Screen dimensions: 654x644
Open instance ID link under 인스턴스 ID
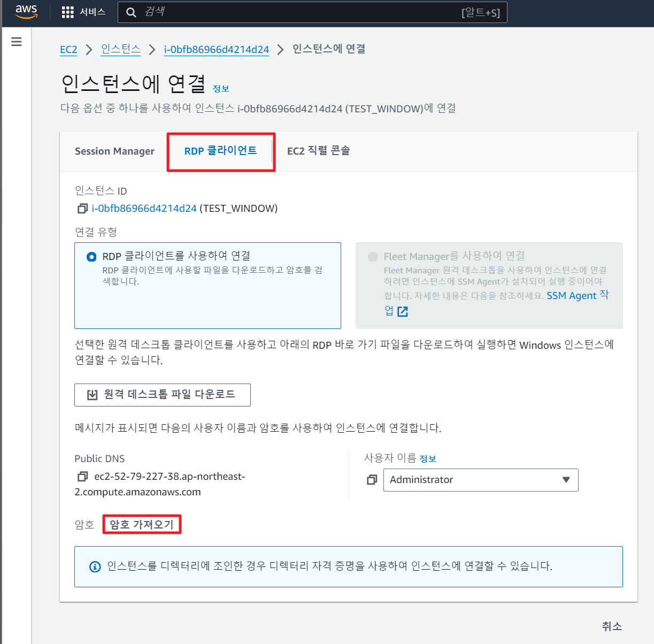(x=144, y=208)
